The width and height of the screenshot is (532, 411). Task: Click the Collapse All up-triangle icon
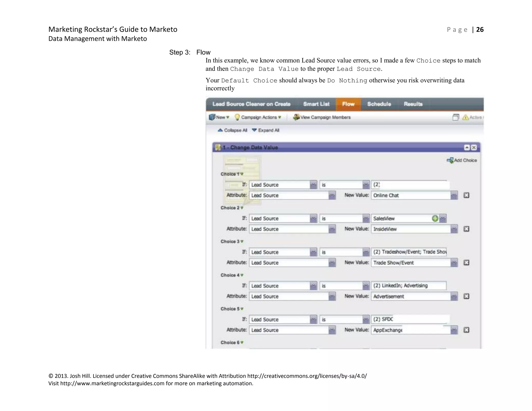coord(220,130)
